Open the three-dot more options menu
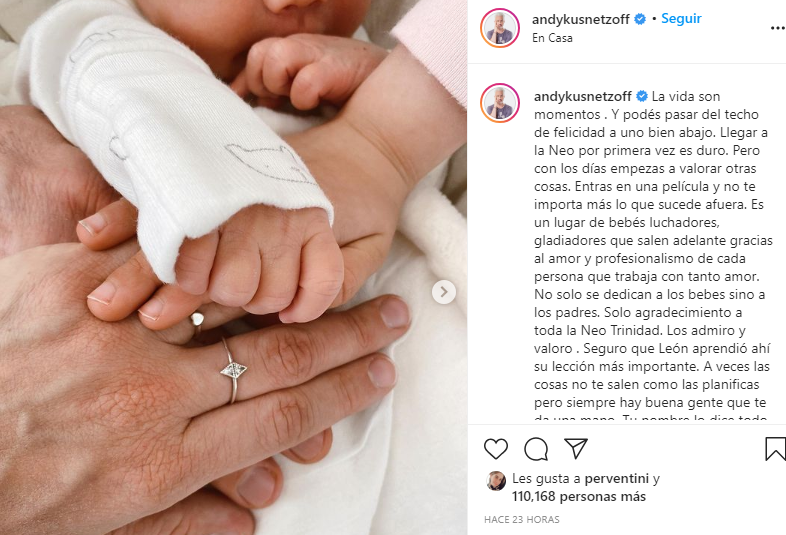786x535 pixels. [x=778, y=28]
